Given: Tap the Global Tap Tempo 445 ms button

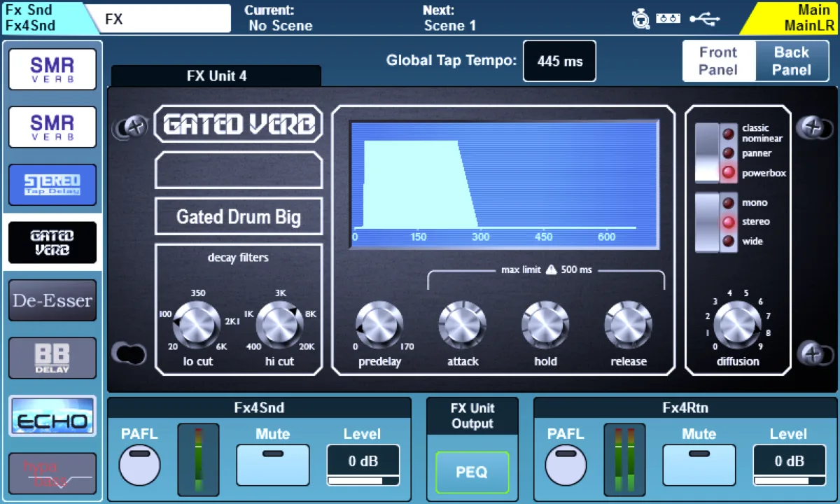Looking at the screenshot, I should 559,61.
